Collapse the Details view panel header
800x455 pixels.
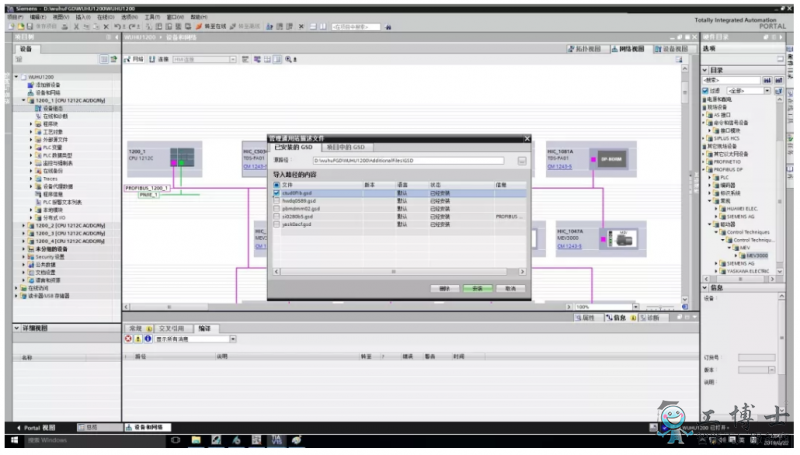[x=16, y=328]
